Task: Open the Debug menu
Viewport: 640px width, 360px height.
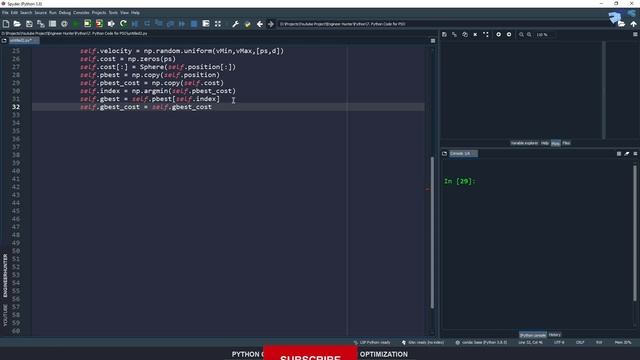Action: tap(64, 13)
